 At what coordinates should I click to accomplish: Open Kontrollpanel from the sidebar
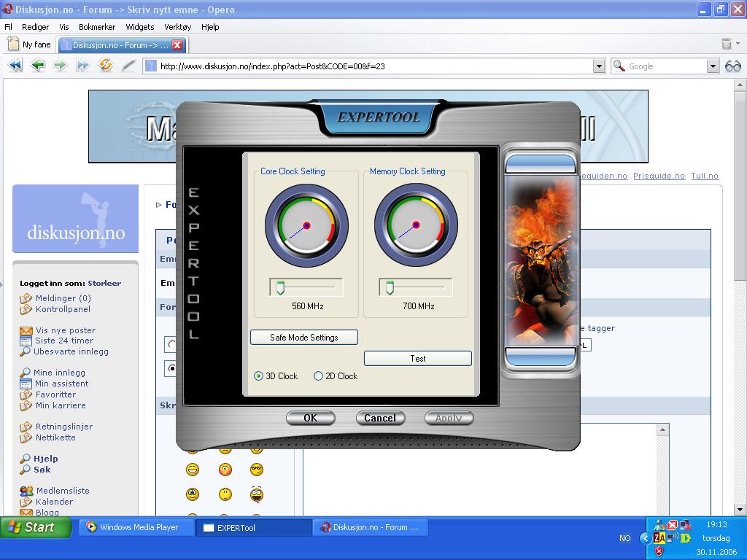[63, 309]
